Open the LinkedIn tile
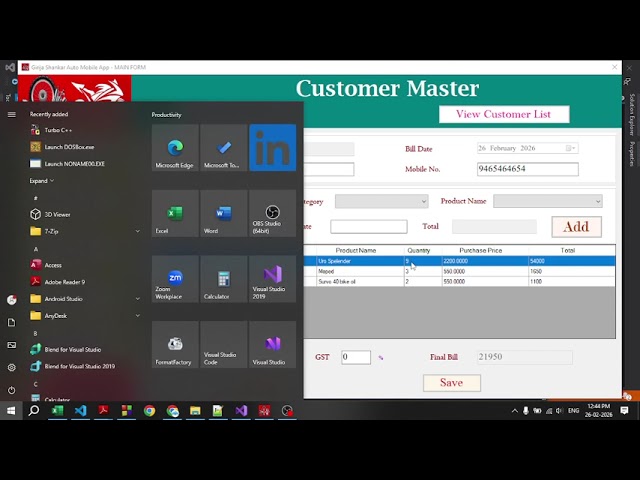Screen dimensions: 640x480 (x=273, y=148)
